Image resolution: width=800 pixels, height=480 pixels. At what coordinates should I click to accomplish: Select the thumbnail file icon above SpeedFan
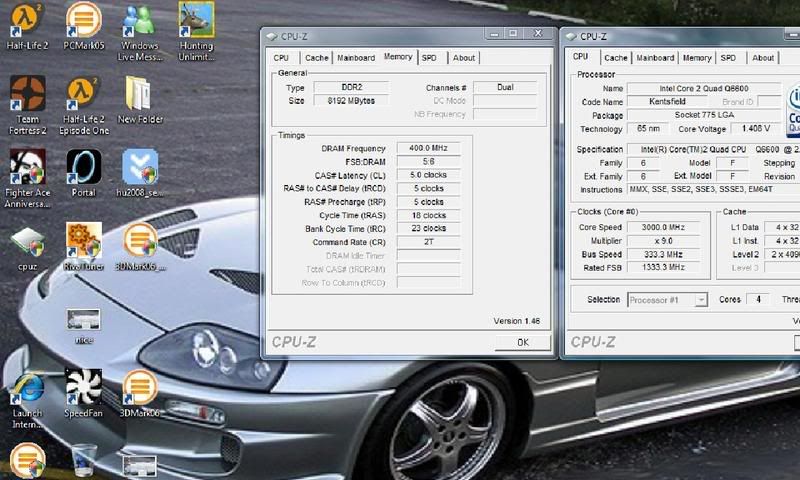pyautogui.click(x=84, y=325)
